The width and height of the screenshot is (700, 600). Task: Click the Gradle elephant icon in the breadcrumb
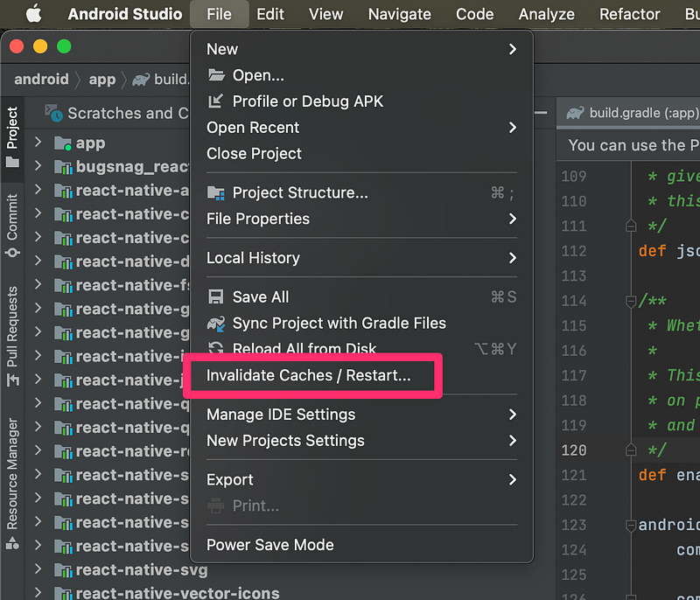click(x=139, y=80)
